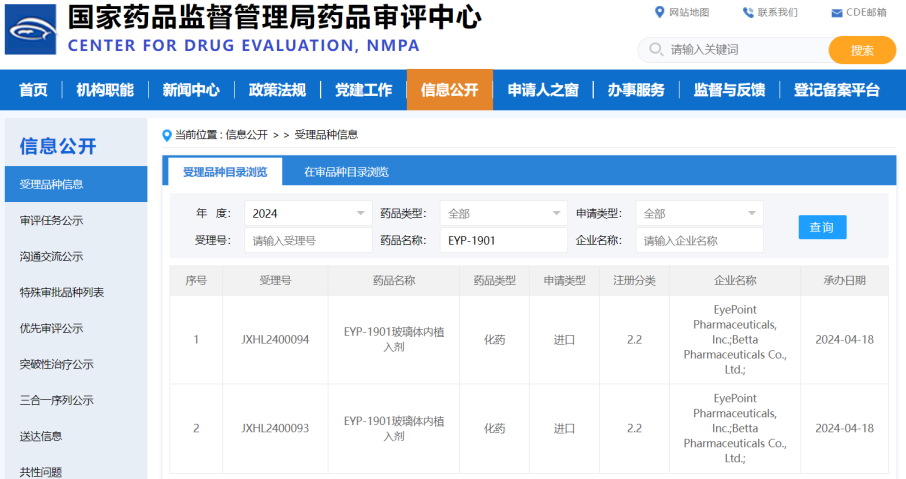
Task: Open 信息公开 in main navigation
Action: click(449, 90)
